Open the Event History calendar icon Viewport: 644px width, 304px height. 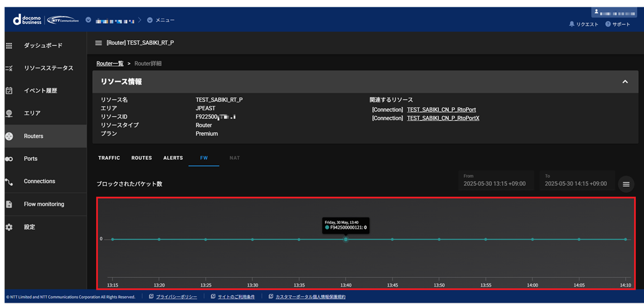pyautogui.click(x=9, y=91)
